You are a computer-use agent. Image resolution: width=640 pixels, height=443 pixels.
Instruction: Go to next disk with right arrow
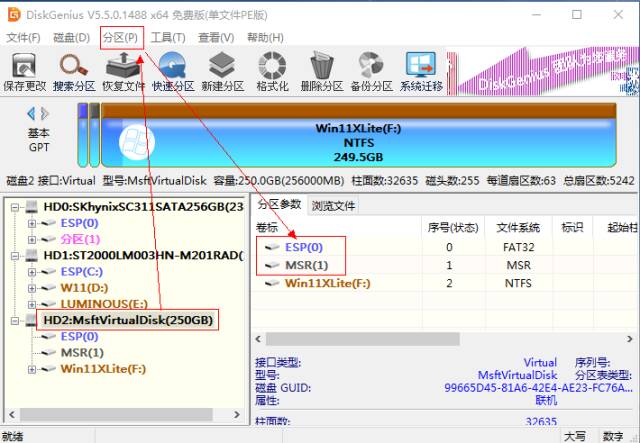pyautogui.click(x=45, y=114)
